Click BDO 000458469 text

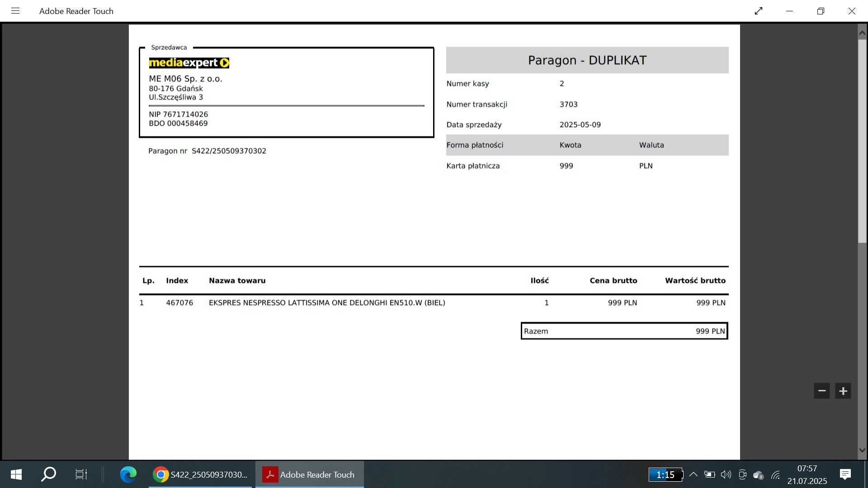coord(178,123)
